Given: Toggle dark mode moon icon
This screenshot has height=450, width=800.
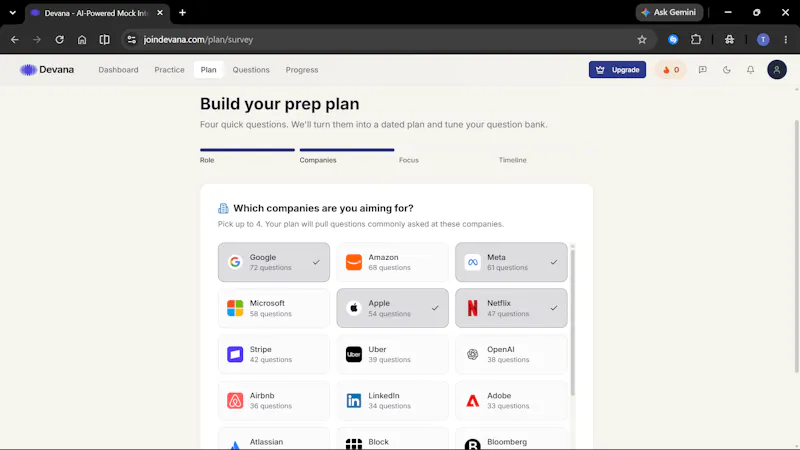Looking at the screenshot, I should click(727, 70).
